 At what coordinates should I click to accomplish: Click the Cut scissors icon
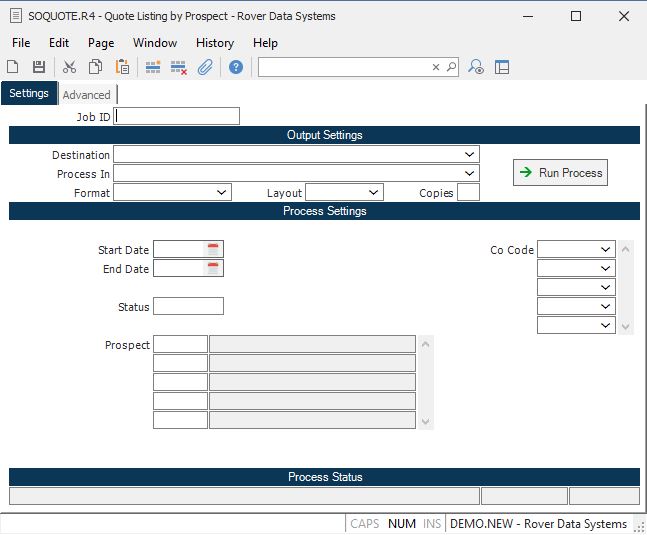69,67
